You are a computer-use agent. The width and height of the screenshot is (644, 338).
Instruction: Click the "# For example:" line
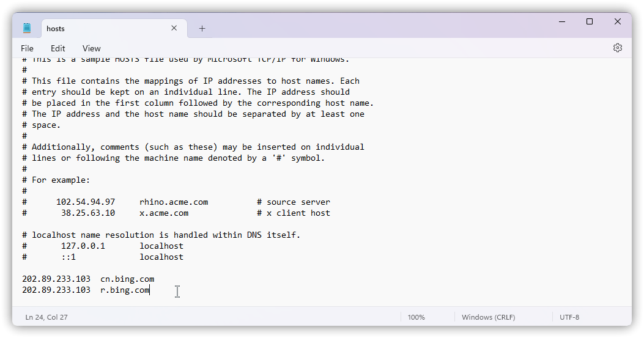tap(56, 180)
